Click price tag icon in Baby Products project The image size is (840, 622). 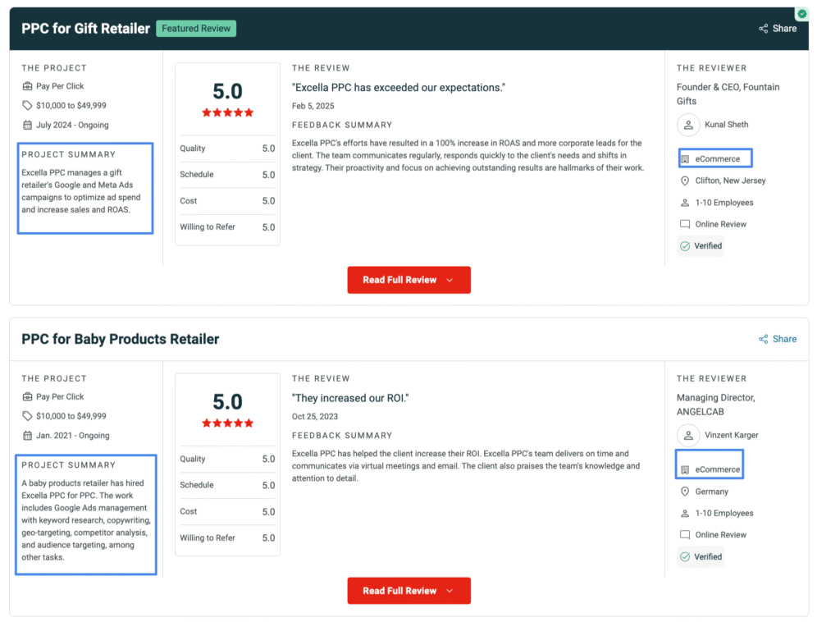(x=27, y=416)
